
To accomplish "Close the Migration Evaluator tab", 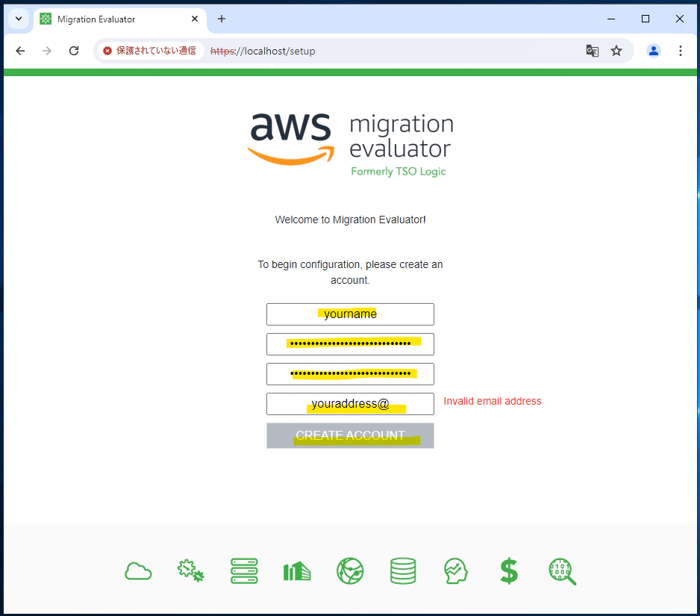I will click(x=195, y=19).
